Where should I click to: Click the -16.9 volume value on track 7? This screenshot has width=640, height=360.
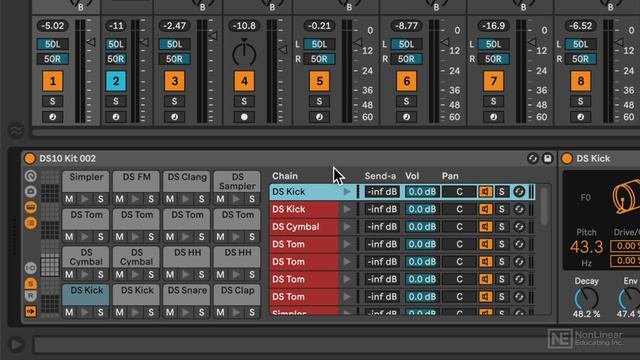click(493, 26)
